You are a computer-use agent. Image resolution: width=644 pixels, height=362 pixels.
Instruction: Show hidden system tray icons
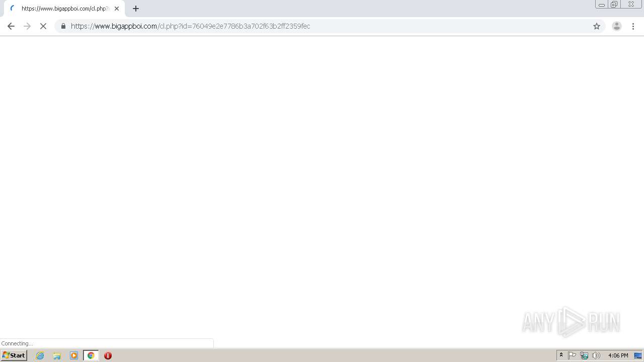click(x=561, y=355)
